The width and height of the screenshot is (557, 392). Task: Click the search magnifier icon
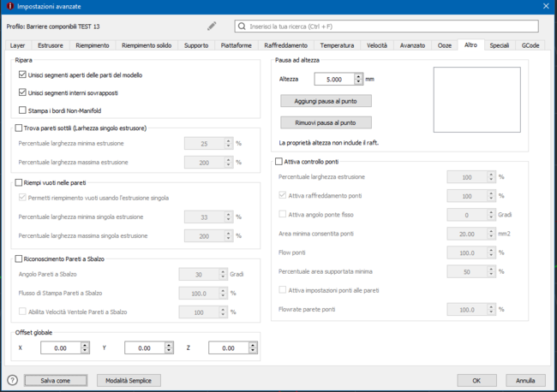pyautogui.click(x=243, y=27)
